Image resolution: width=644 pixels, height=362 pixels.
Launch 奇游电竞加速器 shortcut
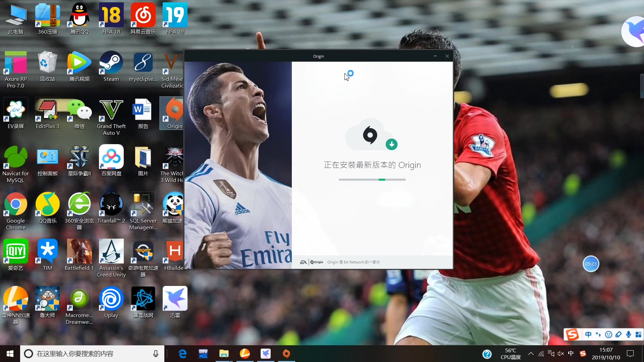143,258
